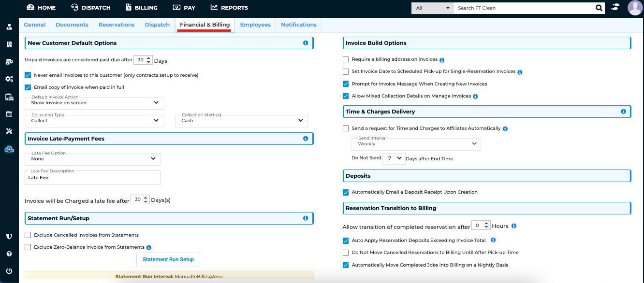Viewport: 644px width, 283px height.
Task: Switch to the General tab
Action: 35,25
